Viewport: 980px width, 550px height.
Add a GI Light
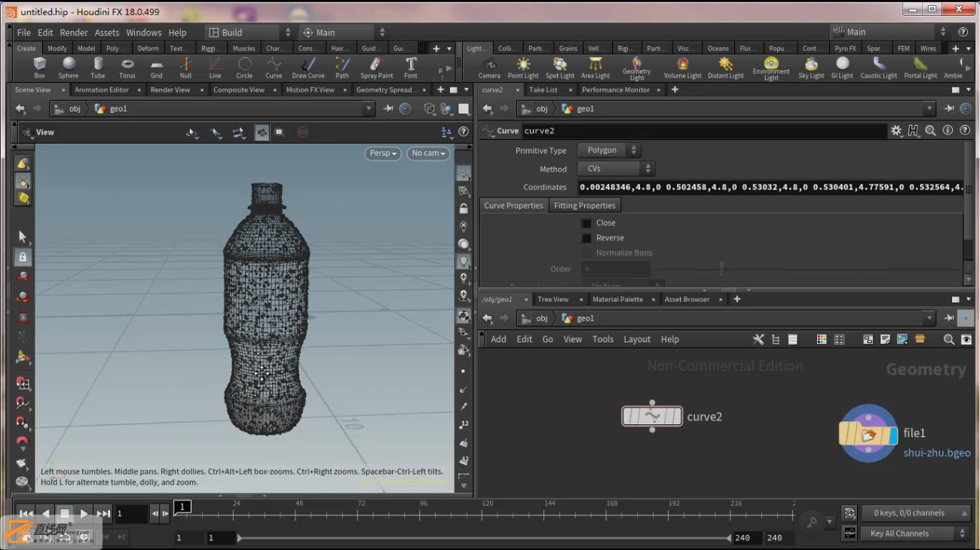[842, 67]
